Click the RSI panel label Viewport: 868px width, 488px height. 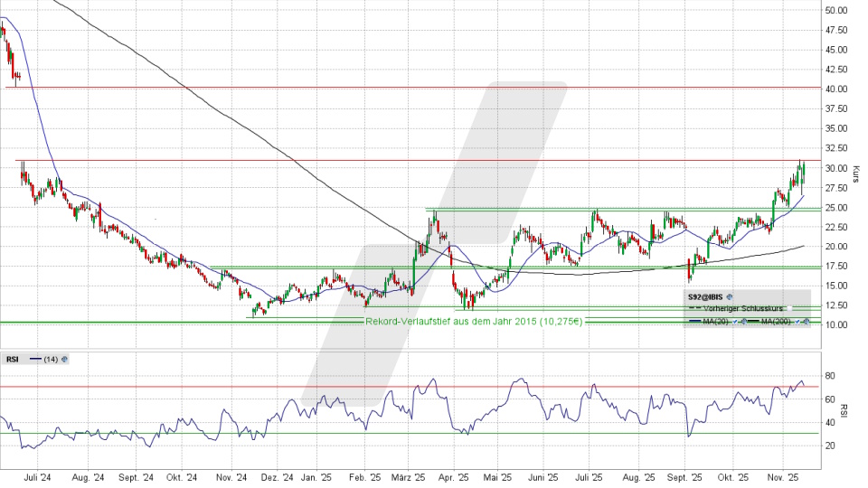click(x=13, y=359)
